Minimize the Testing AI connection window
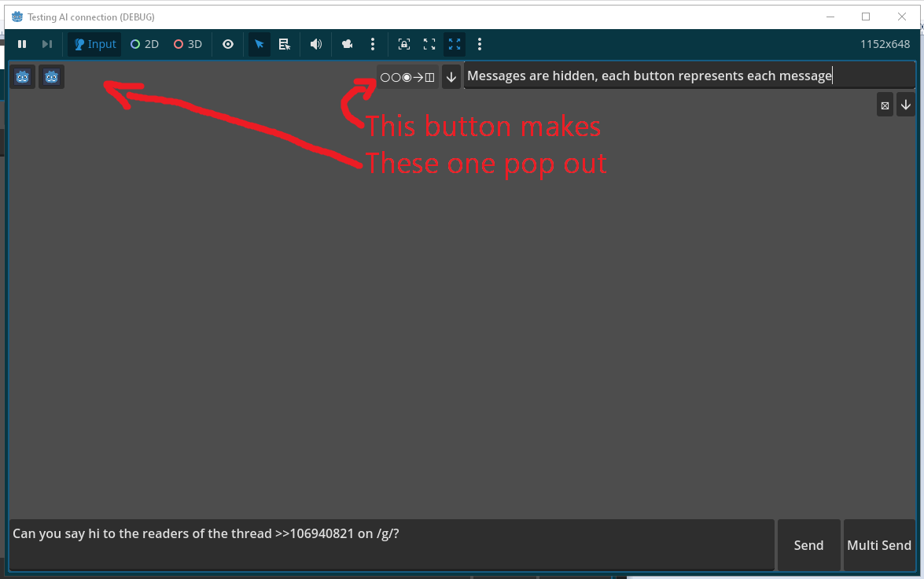 coord(830,17)
